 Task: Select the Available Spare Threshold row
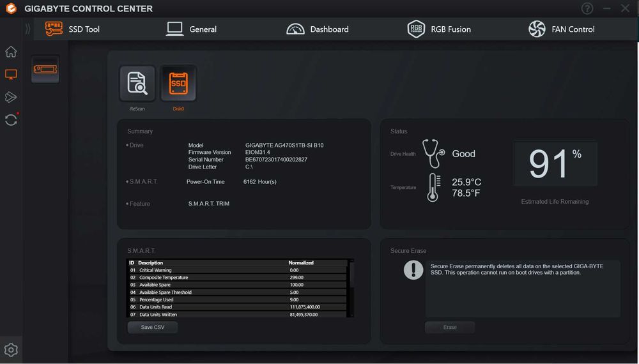pos(237,292)
